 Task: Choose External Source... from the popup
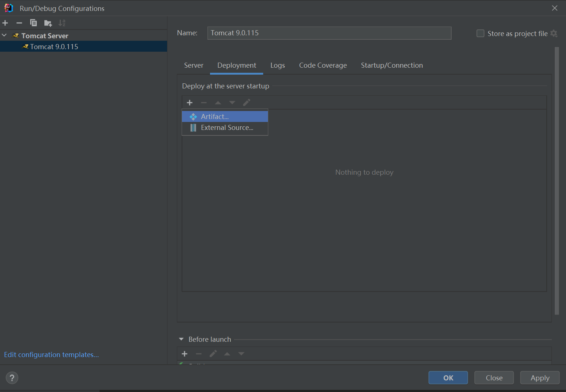coord(225,128)
